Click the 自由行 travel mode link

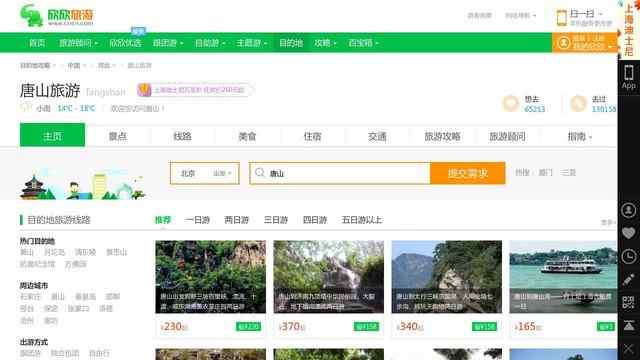click(99, 353)
